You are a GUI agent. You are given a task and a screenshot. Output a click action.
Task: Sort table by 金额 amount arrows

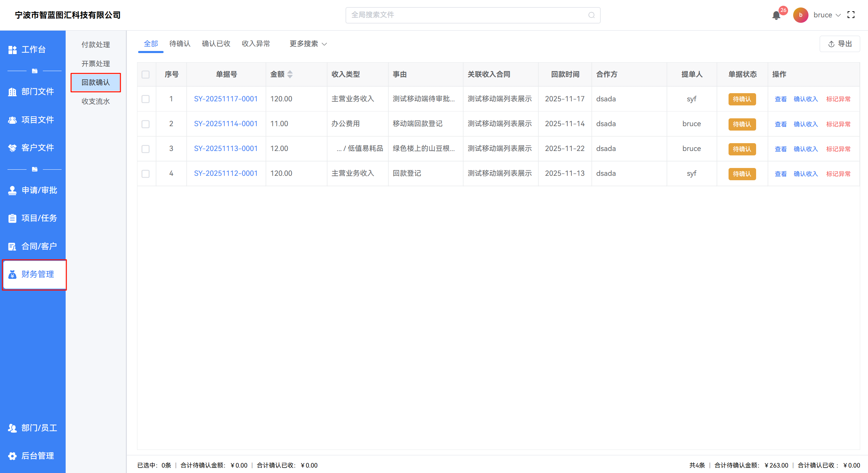click(290, 74)
